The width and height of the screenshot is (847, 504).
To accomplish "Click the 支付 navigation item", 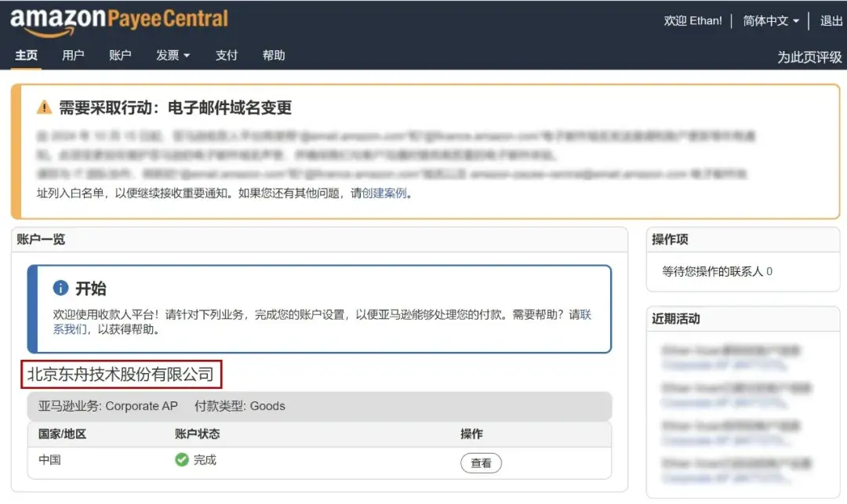I will tap(227, 56).
